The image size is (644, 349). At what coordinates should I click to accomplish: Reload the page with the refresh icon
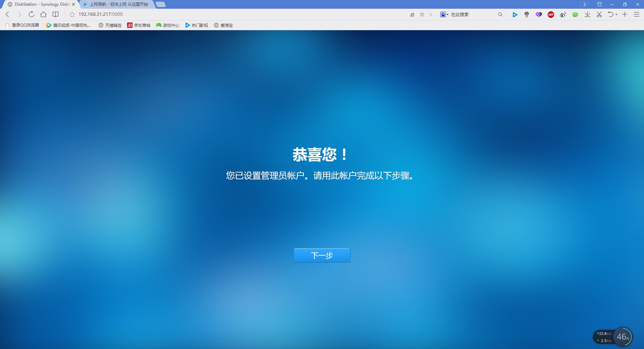[x=31, y=14]
